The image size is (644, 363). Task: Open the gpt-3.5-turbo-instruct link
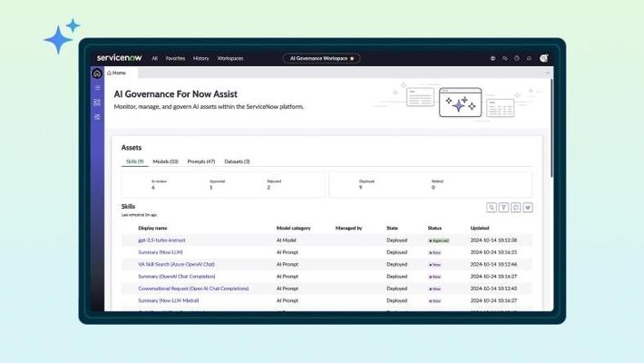click(161, 240)
